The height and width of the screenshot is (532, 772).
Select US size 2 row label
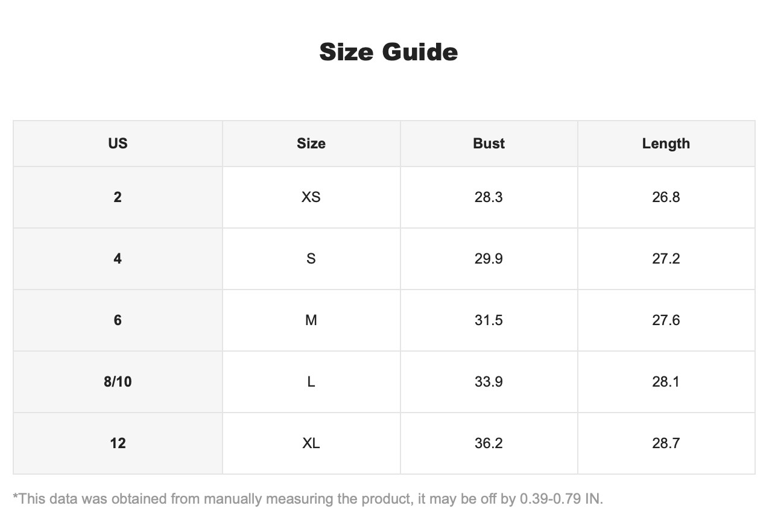[118, 197]
